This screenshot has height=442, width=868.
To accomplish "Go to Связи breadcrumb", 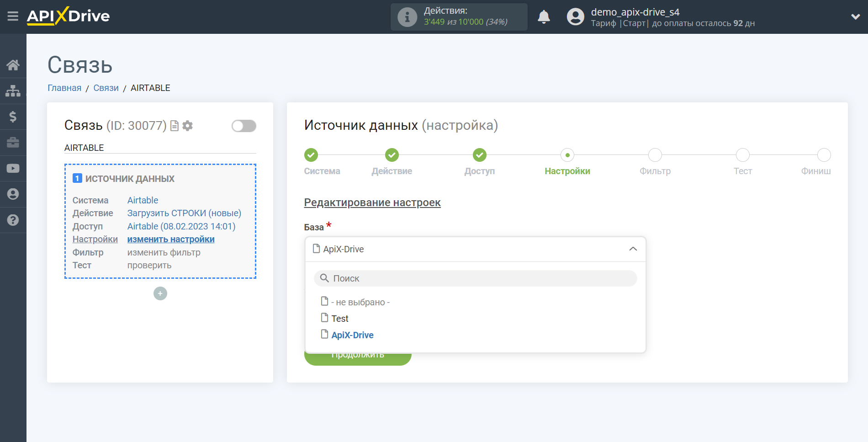I will pos(106,88).
